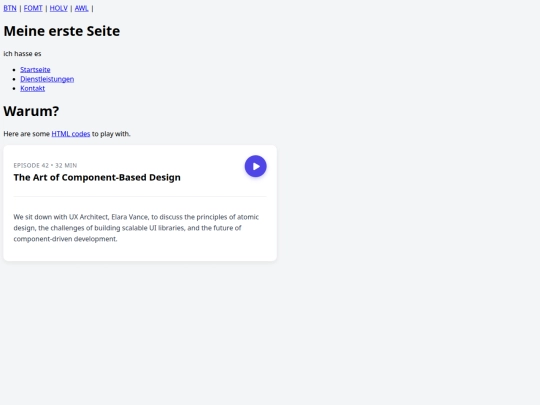Open the AWL link
Image resolution: width=540 pixels, height=405 pixels.
pyautogui.click(x=82, y=8)
